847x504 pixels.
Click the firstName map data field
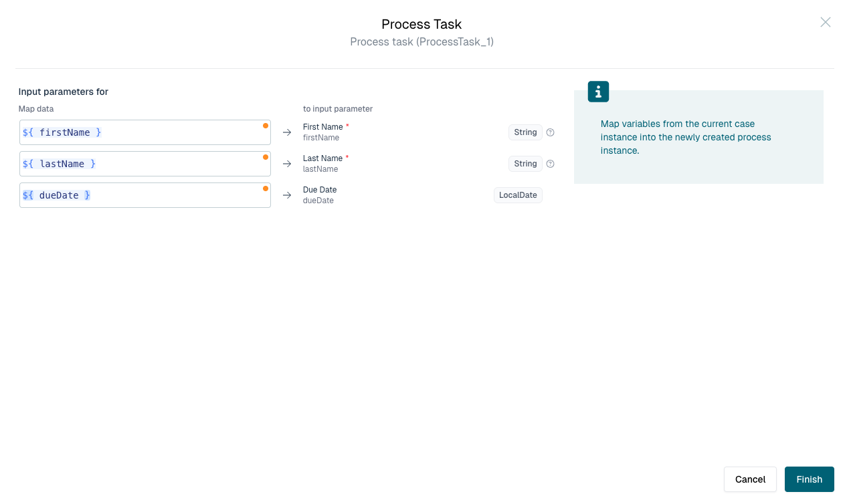pyautogui.click(x=145, y=132)
